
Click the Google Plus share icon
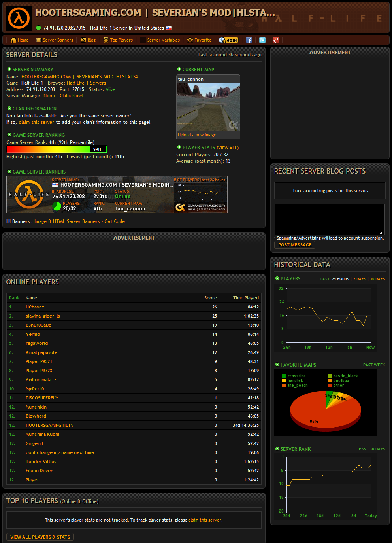click(275, 40)
